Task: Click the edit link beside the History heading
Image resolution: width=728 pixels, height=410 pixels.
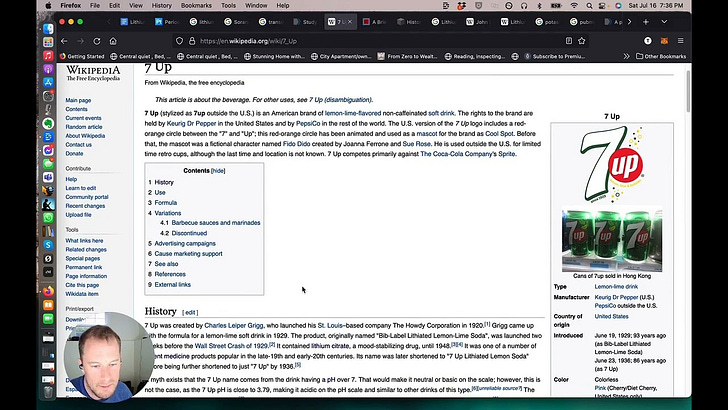Action: point(190,312)
